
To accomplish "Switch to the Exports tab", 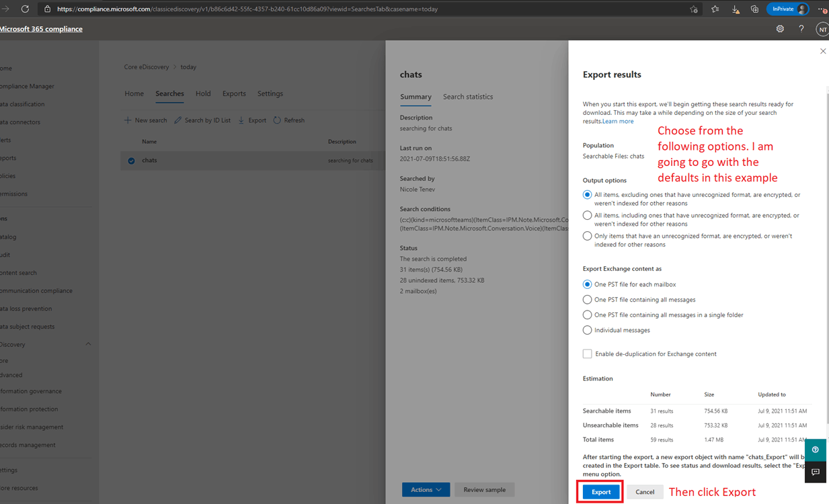I will (234, 93).
